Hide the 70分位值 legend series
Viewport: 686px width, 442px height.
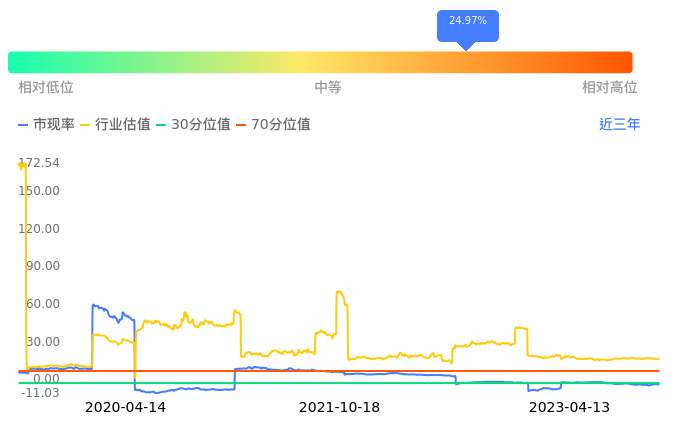pyautogui.click(x=273, y=125)
